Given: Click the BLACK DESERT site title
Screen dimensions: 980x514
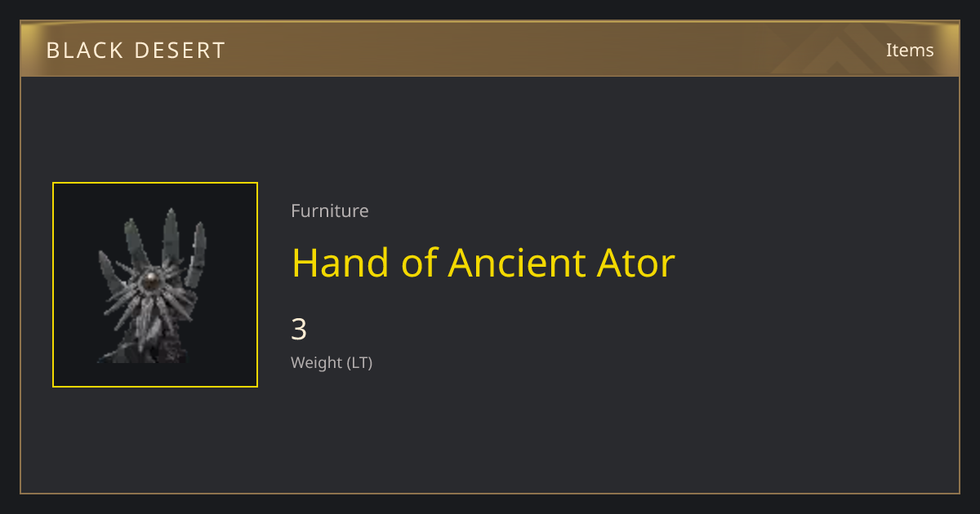Looking at the screenshot, I should click(136, 51).
